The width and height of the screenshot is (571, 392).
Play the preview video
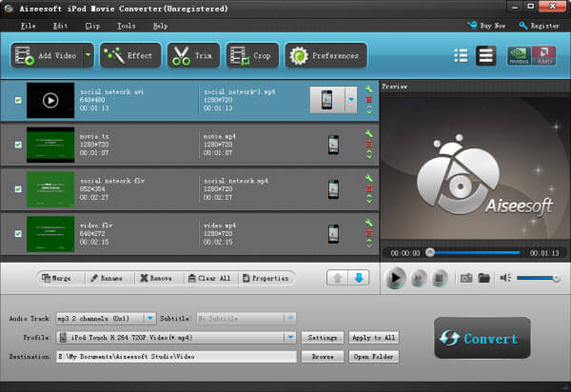(x=396, y=279)
